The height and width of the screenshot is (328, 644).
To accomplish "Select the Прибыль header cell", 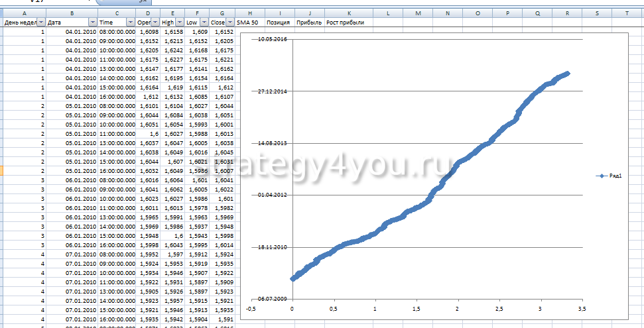I will 309,23.
